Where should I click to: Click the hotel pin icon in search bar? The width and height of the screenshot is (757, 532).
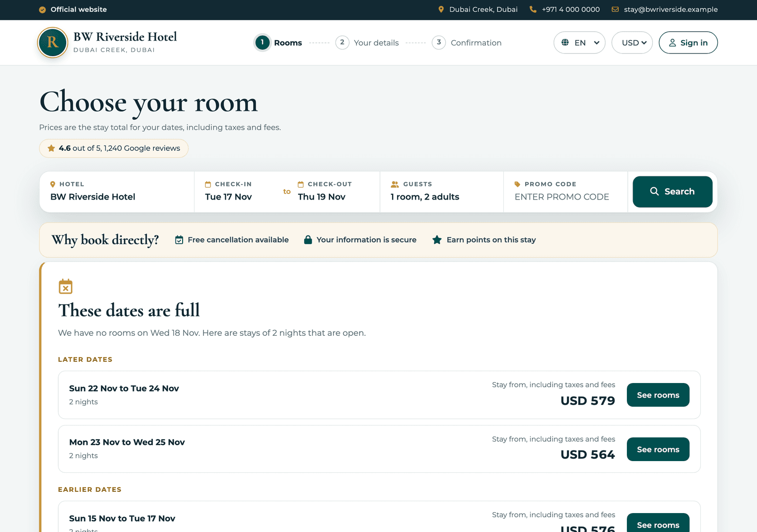53,184
